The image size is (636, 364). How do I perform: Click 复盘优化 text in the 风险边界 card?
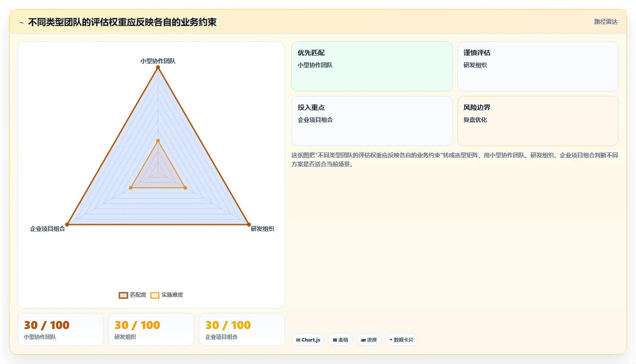(x=475, y=120)
